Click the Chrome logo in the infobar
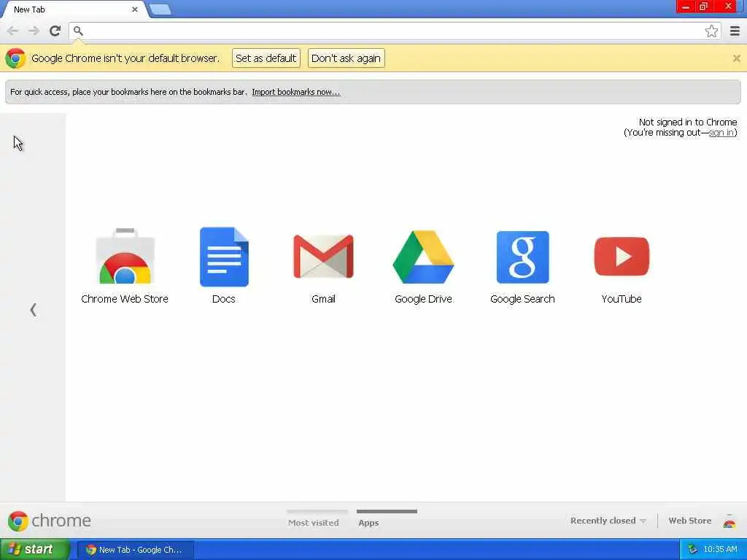The image size is (747, 560). pos(16,58)
